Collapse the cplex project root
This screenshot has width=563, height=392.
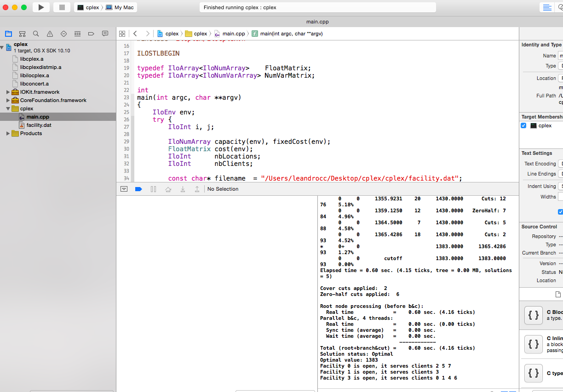(2, 47)
